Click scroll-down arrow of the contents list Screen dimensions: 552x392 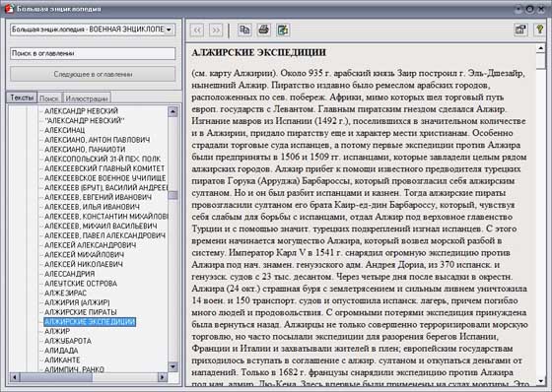point(172,366)
